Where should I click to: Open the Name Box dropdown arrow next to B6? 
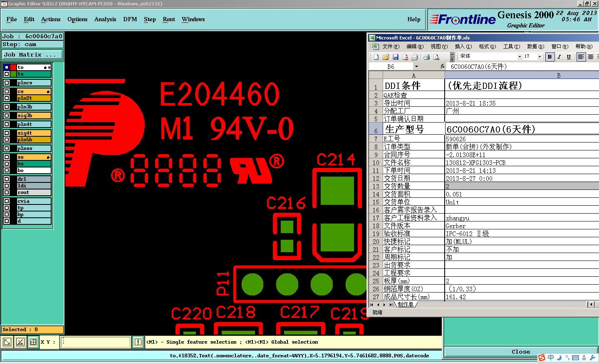pyautogui.click(x=416, y=66)
